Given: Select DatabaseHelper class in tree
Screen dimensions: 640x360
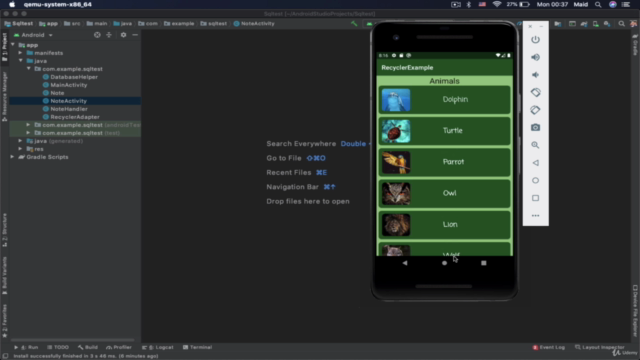Looking at the screenshot, I should [74, 77].
